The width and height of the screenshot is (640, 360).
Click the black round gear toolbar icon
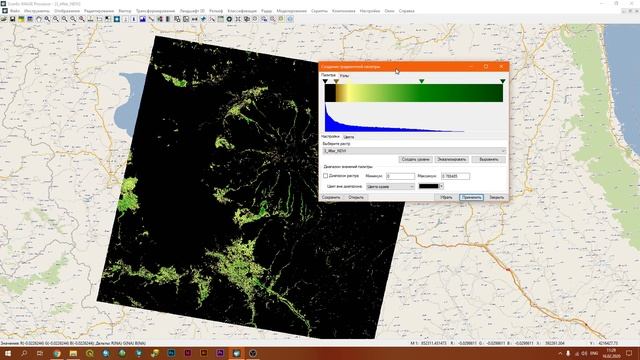click(229, 19)
